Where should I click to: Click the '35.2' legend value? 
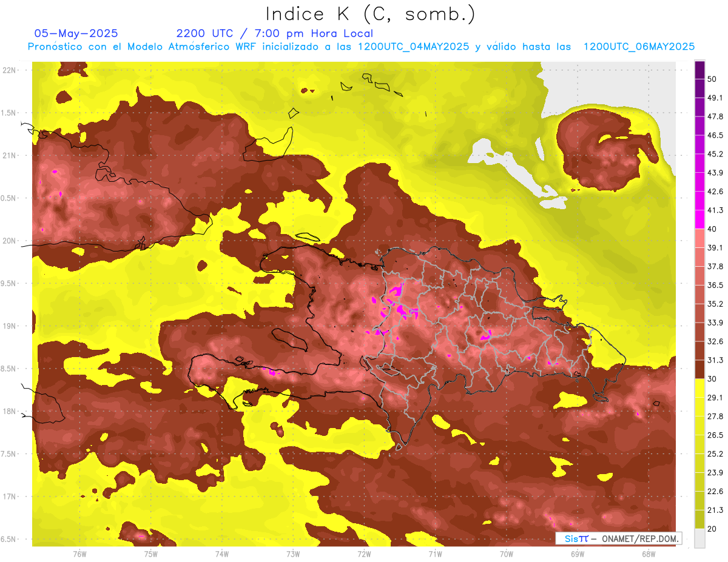(x=715, y=304)
